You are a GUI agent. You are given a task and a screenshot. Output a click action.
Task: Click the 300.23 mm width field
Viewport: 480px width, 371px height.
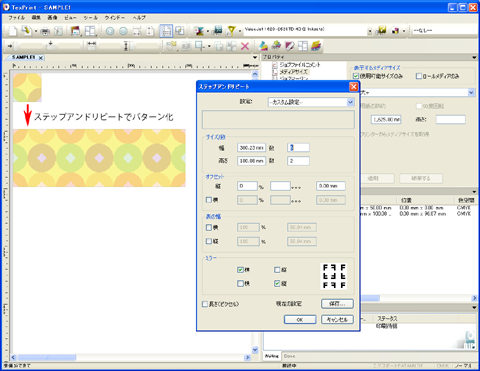(251, 147)
